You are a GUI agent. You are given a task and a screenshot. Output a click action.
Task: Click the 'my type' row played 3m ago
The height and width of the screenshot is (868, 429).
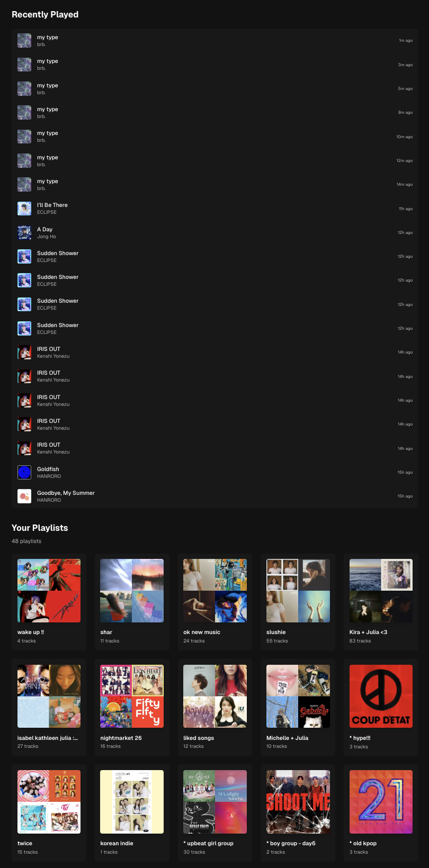[215, 65]
